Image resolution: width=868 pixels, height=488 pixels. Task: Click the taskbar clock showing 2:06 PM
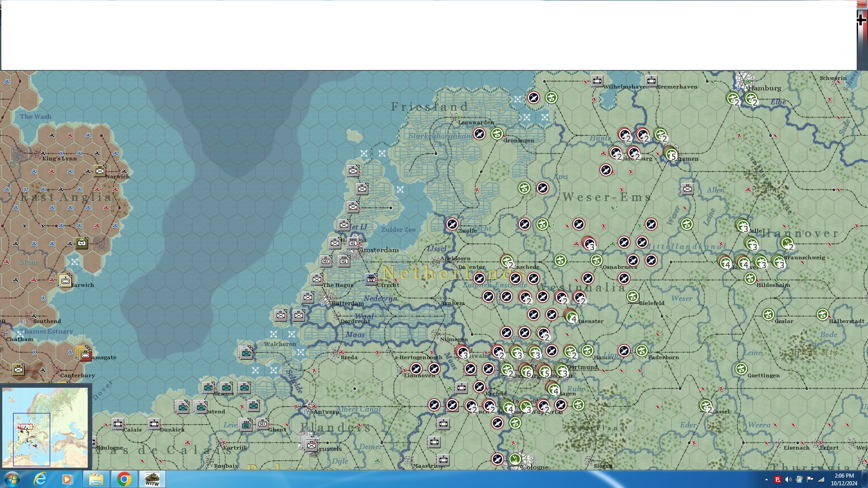pos(844,479)
